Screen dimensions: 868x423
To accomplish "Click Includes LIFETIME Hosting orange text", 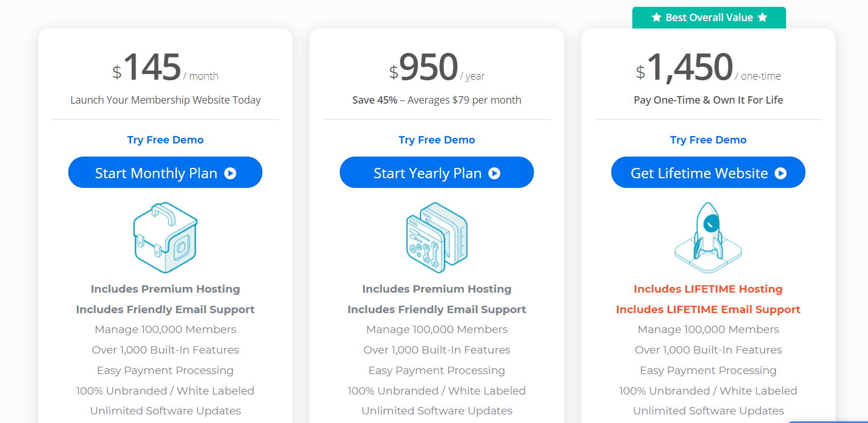I will 708,289.
